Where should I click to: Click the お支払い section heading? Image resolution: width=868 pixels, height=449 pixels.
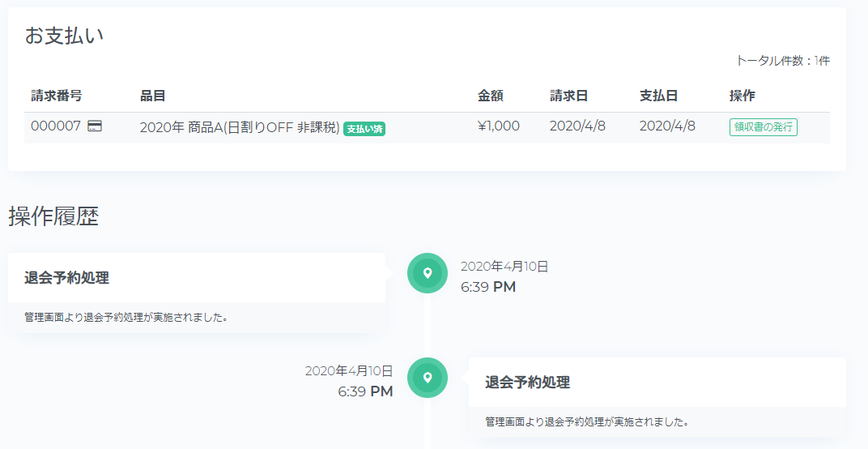pos(64,36)
